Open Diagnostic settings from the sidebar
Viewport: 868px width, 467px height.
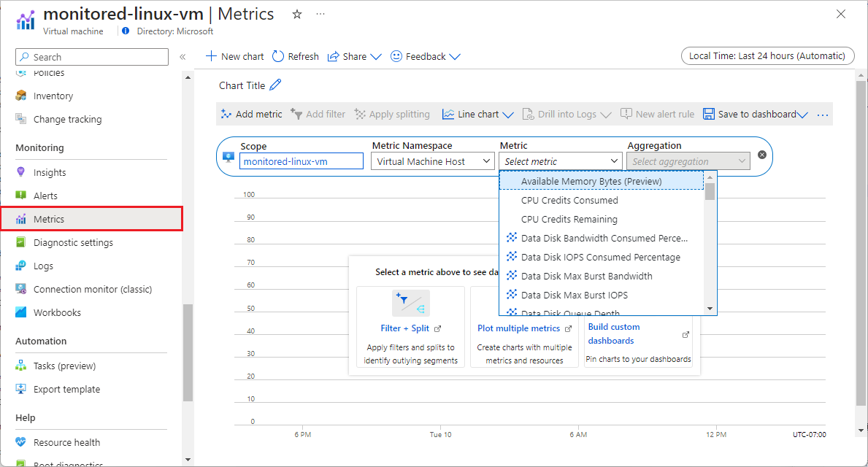point(74,242)
